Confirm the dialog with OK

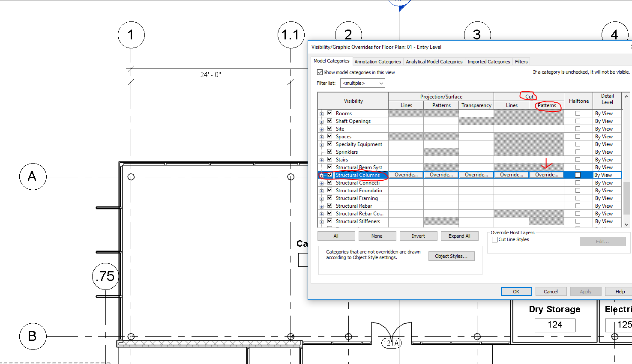point(516,291)
